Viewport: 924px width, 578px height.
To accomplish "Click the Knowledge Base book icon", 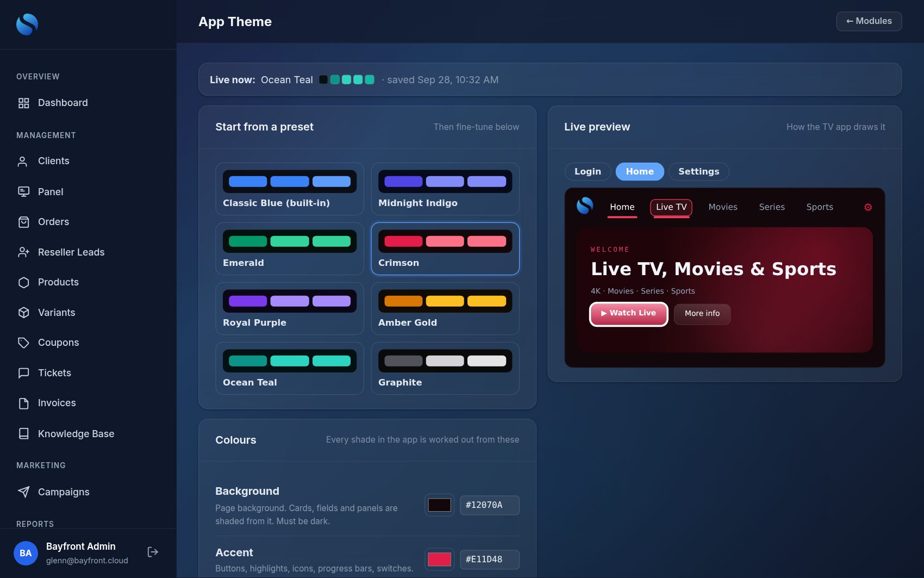I will pyautogui.click(x=23, y=433).
